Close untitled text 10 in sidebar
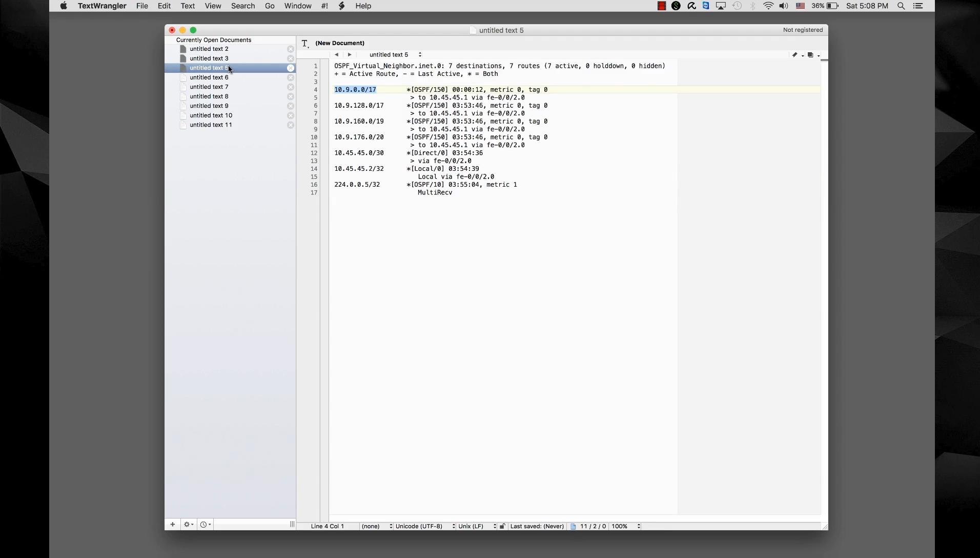The height and width of the screenshot is (558, 980). (291, 115)
